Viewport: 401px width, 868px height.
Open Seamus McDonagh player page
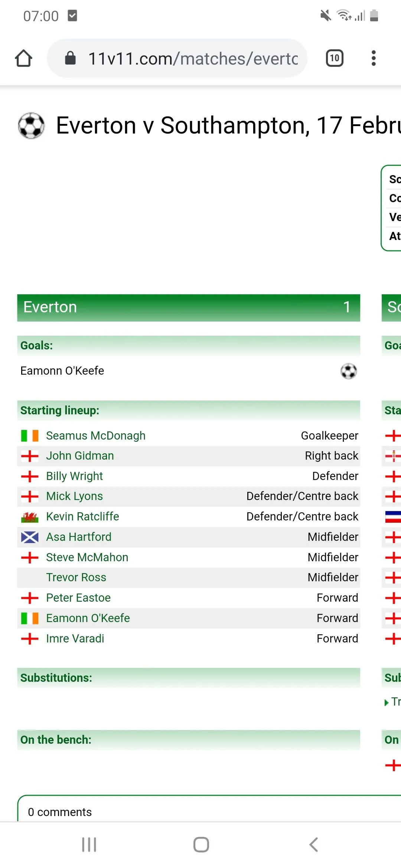click(x=96, y=435)
